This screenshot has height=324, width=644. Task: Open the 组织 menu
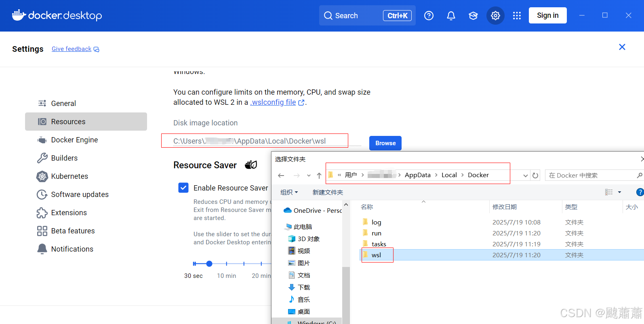(x=289, y=192)
